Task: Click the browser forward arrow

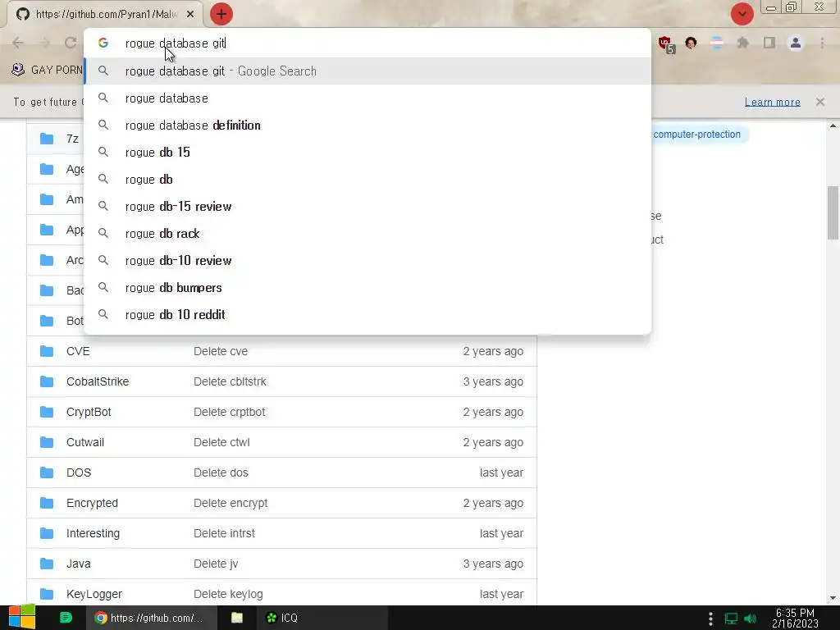Action: point(44,43)
